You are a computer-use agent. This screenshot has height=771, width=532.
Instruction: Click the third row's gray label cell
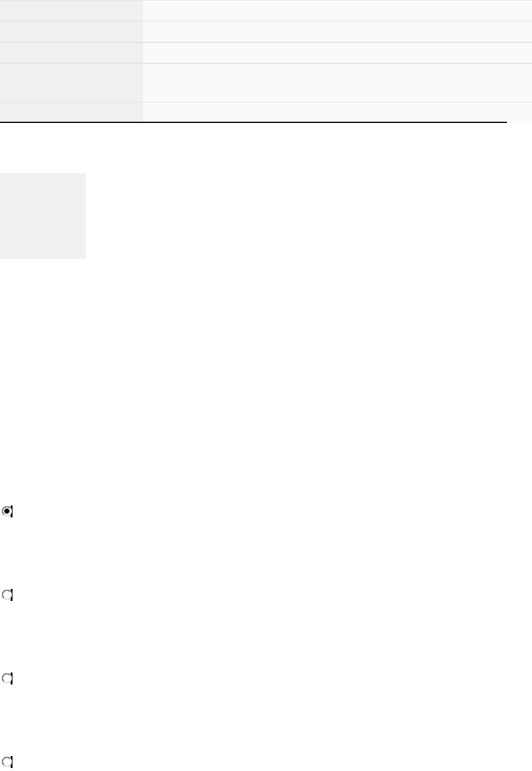click(72, 53)
